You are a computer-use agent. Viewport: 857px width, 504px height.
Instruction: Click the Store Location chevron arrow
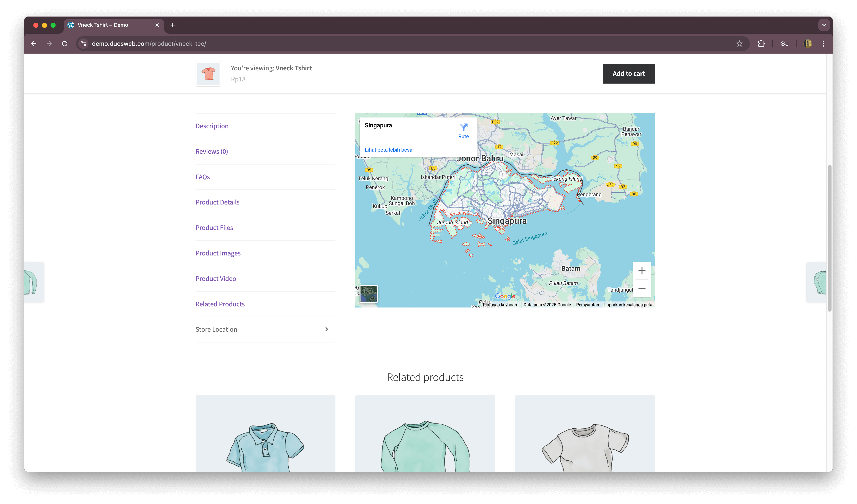pos(326,329)
